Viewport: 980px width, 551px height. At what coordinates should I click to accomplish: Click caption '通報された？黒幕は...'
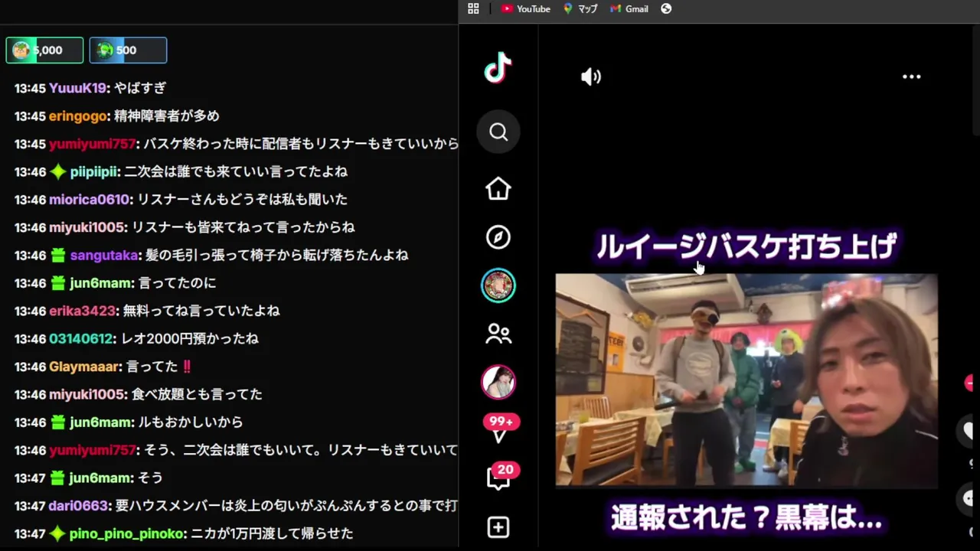pyautogui.click(x=746, y=517)
